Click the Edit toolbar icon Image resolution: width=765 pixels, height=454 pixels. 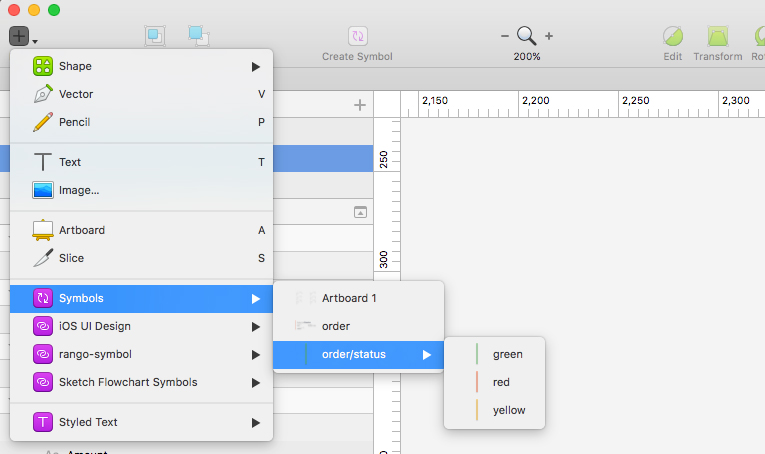[x=673, y=36]
